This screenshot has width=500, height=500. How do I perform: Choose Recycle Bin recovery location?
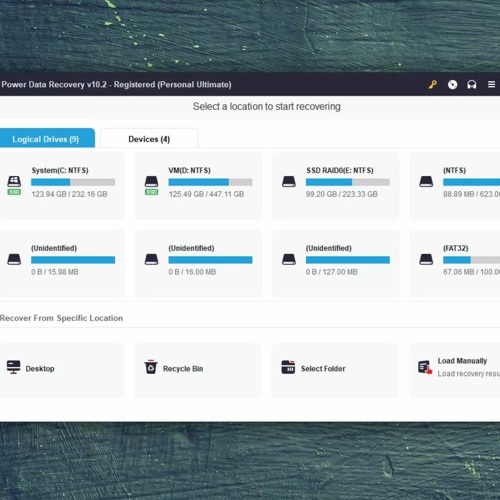[x=198, y=370]
